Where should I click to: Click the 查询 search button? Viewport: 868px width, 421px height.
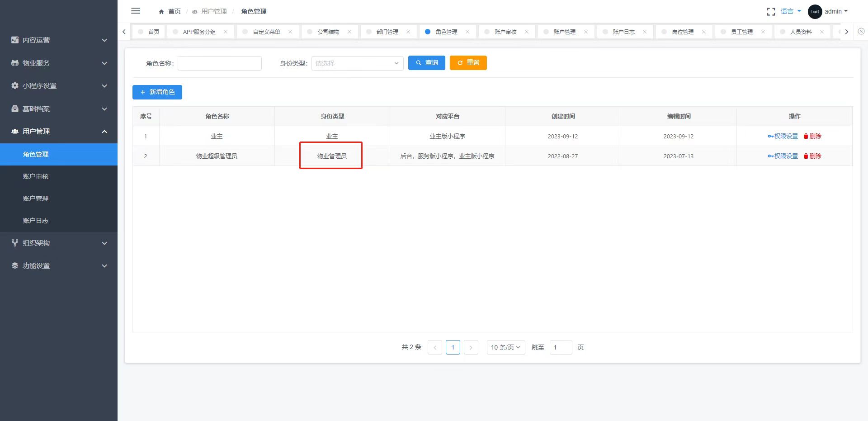(x=427, y=63)
